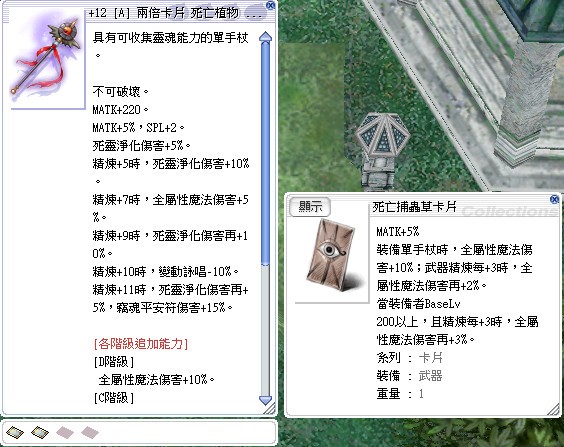The width and height of the screenshot is (564, 447).
Task: Click the card's MATK+5% line
Action: 398,231
